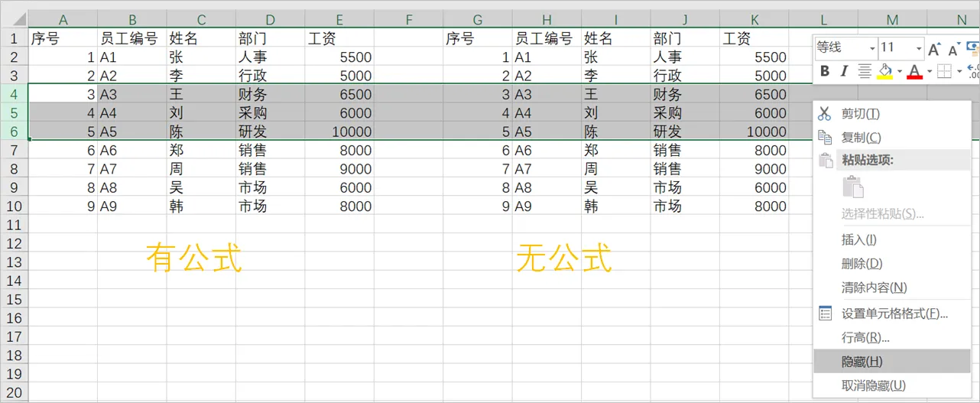Open font color dropdown arrow
This screenshot has width=980, height=403.
click(929, 72)
